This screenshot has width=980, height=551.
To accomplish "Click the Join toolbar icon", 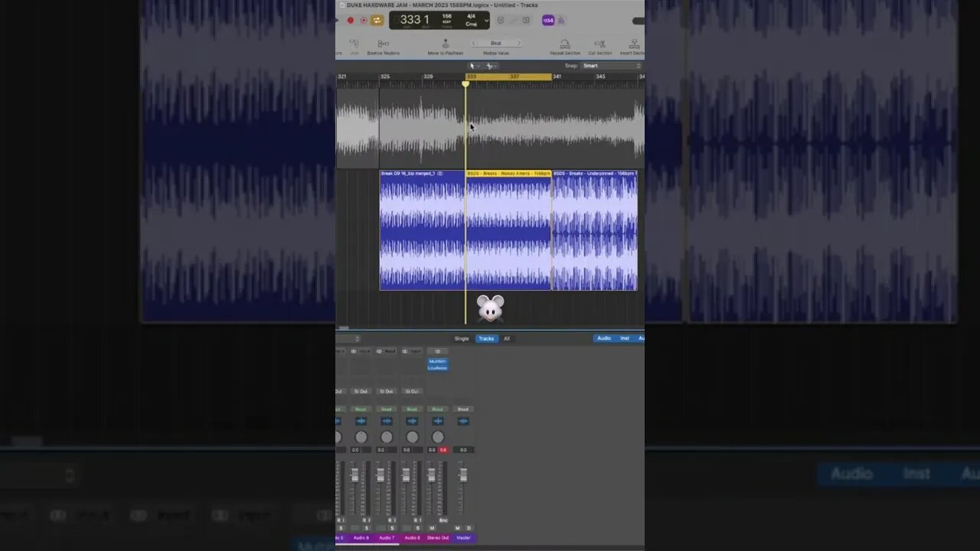I will pyautogui.click(x=354, y=44).
